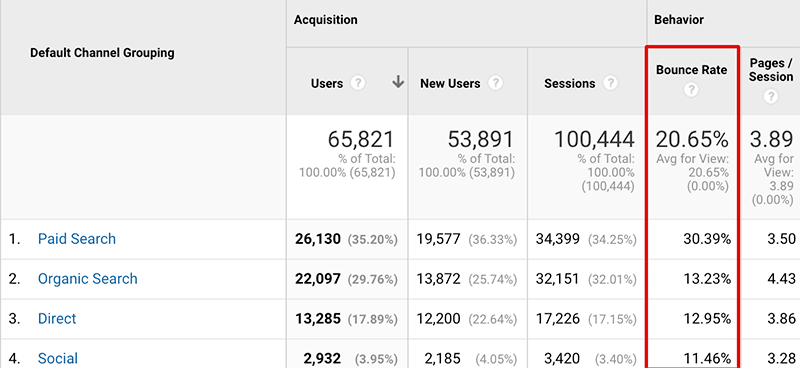800x368 pixels.
Task: Sort table by Bounce Rate header
Action: pyautogui.click(x=691, y=70)
